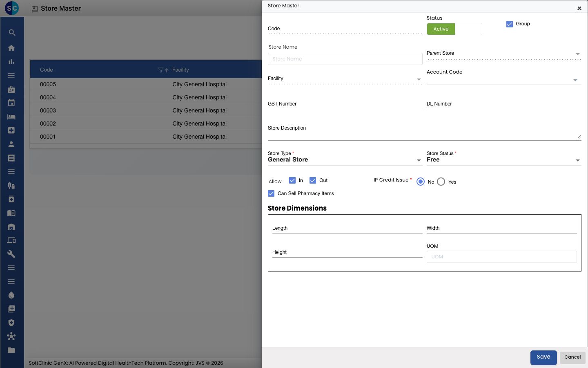This screenshot has width=588, height=368.
Task: Select the row with code 00003
Action: click(146, 110)
